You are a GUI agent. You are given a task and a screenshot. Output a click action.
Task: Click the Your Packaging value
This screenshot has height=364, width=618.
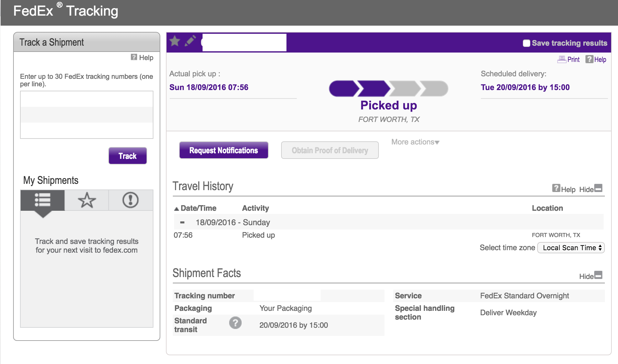coord(286,308)
